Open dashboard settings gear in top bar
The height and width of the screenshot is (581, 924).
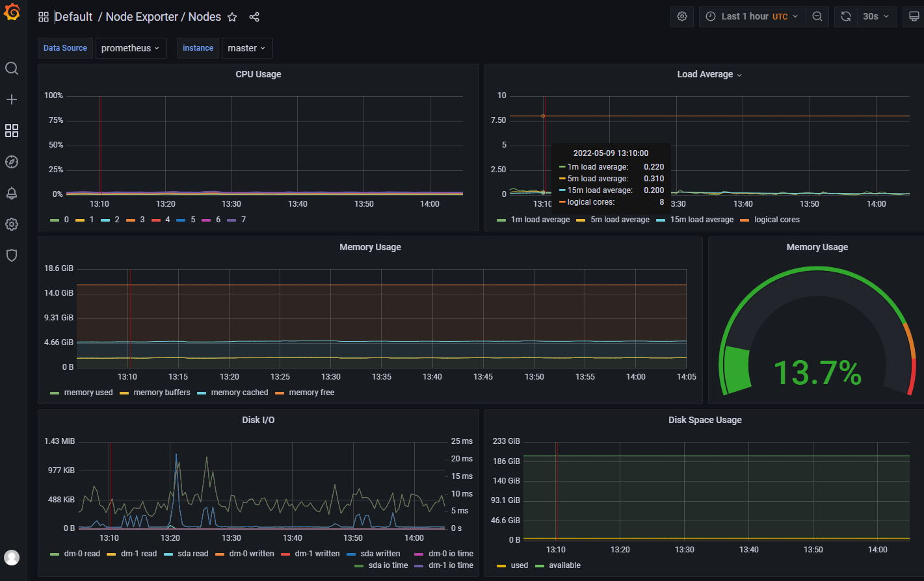tap(682, 16)
